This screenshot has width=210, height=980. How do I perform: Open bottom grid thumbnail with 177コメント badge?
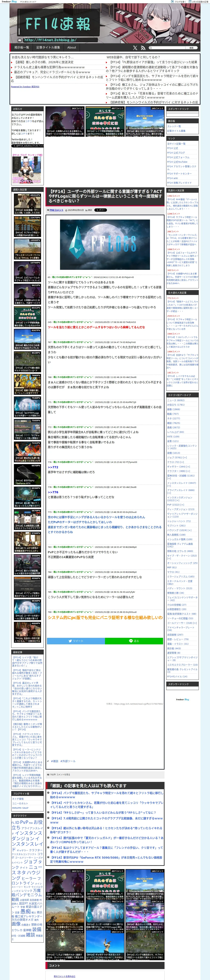click(65, 945)
